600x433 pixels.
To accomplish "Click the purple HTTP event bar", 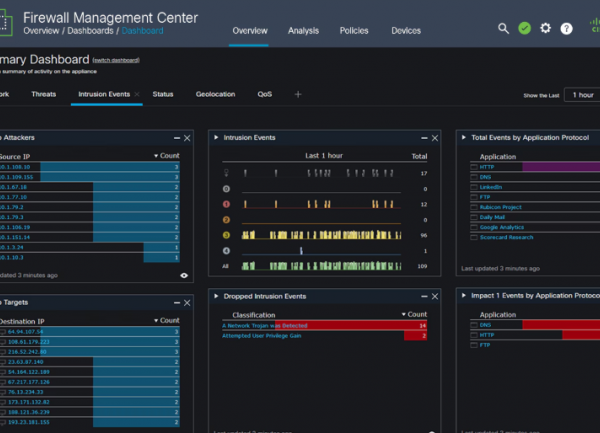I will pyautogui.click(x=561, y=167).
